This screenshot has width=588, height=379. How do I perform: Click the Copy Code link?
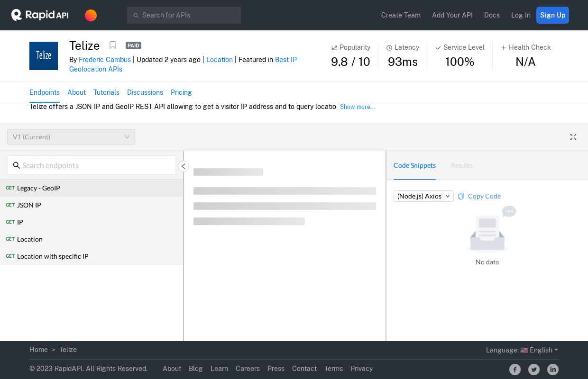[x=484, y=196]
